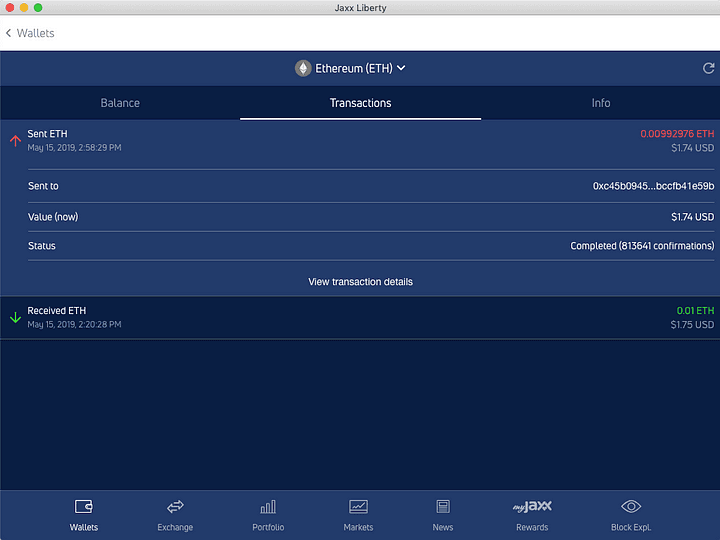The height and width of the screenshot is (540, 720).
Task: Click the Value (now) label
Action: click(53, 217)
